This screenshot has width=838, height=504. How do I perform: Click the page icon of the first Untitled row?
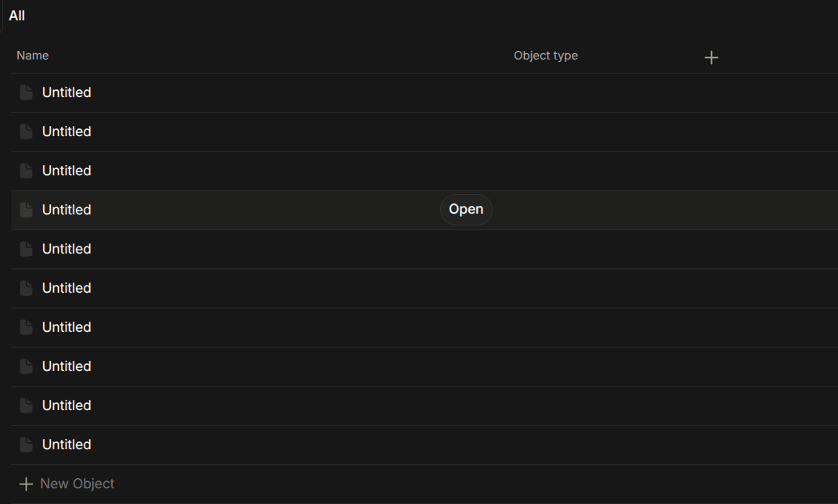pos(26,92)
